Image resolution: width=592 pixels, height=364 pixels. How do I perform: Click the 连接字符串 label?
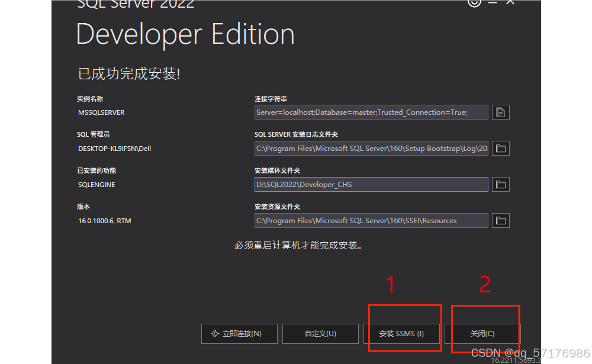click(271, 99)
